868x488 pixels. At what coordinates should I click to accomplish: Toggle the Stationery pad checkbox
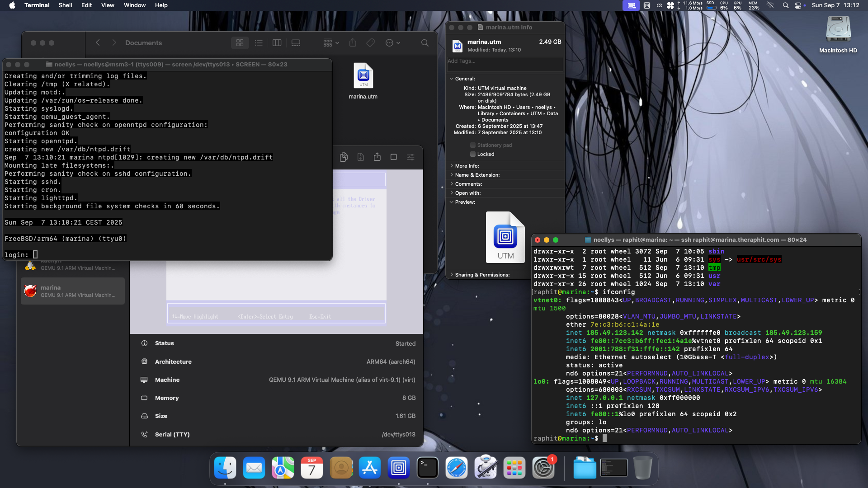pos(473,145)
